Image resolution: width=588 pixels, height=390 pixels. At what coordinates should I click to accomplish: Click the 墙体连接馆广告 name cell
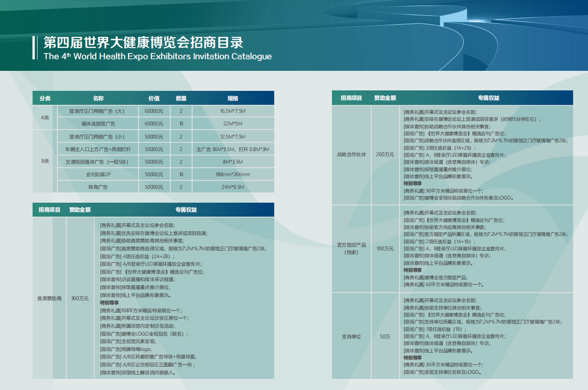pos(98,124)
